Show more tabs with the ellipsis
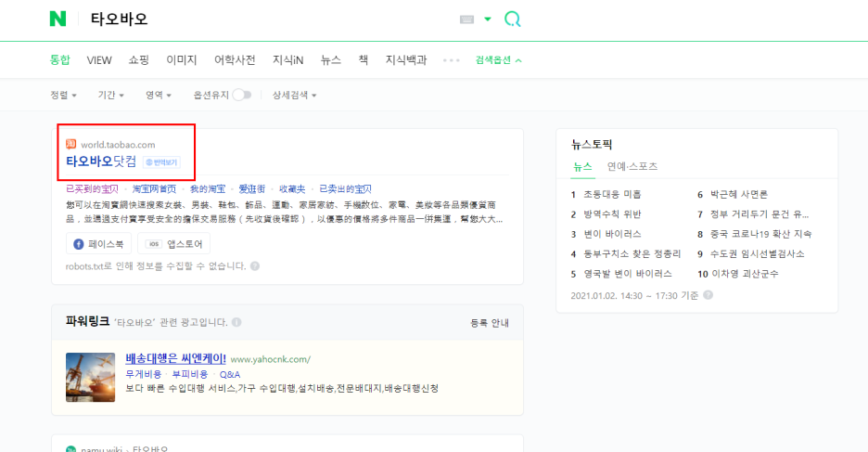Image resolution: width=868 pixels, height=452 pixels. tap(452, 60)
